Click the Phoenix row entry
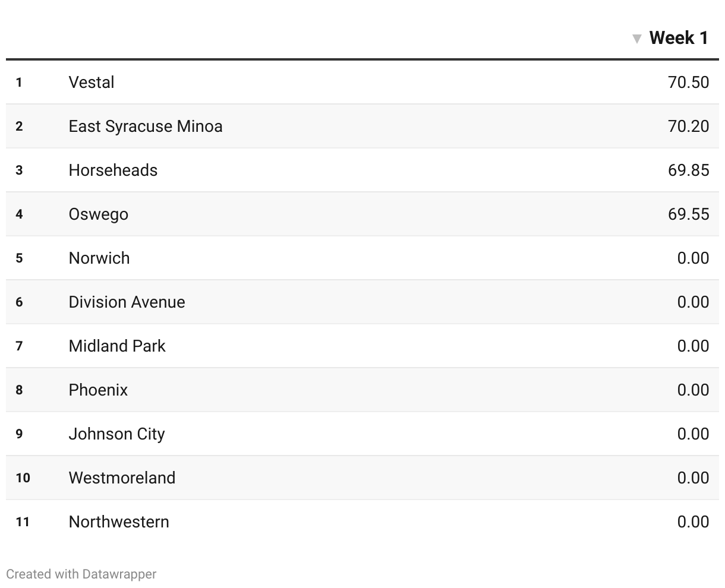This screenshot has height=588, width=725. pyautogui.click(x=98, y=390)
